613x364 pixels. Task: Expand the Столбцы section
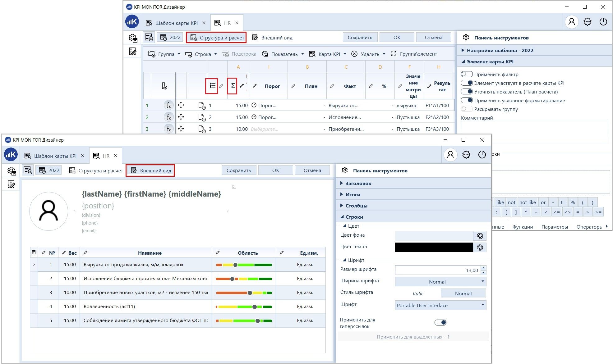[414, 206]
